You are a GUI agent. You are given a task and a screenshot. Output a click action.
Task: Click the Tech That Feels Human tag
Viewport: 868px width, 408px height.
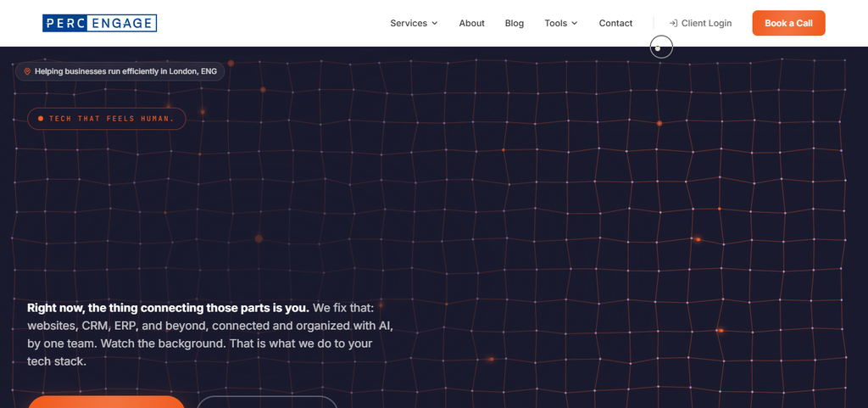coord(106,119)
